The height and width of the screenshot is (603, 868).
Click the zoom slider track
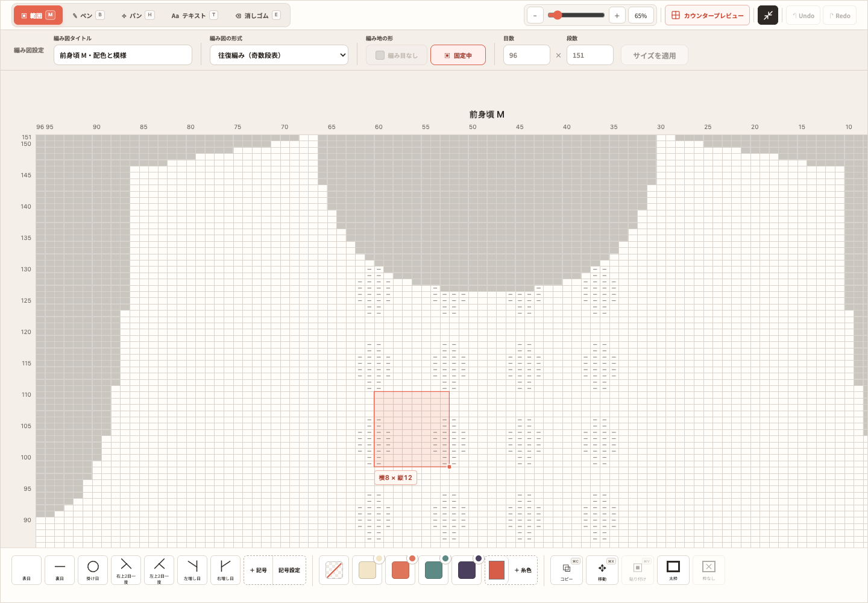click(x=576, y=15)
